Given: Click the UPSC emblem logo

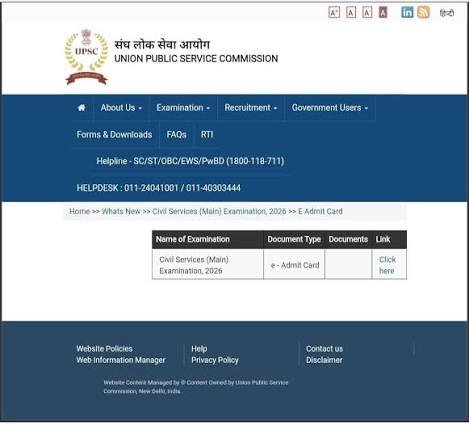Looking at the screenshot, I should tap(86, 57).
